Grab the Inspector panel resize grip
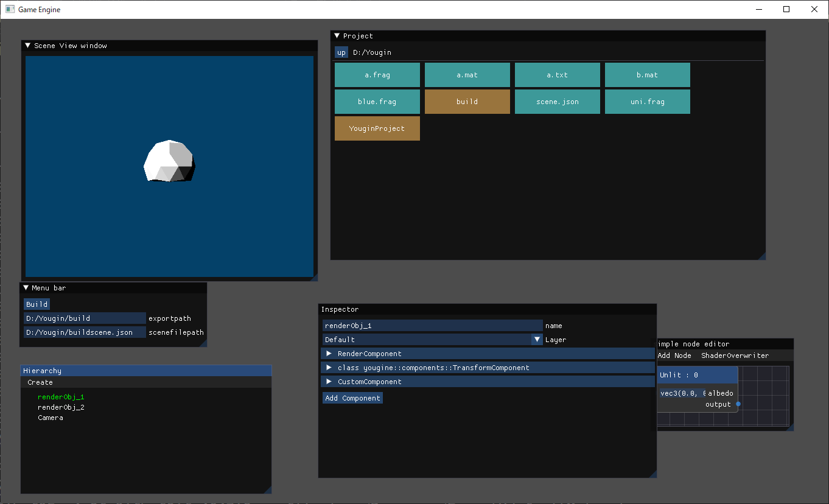 tap(653, 474)
